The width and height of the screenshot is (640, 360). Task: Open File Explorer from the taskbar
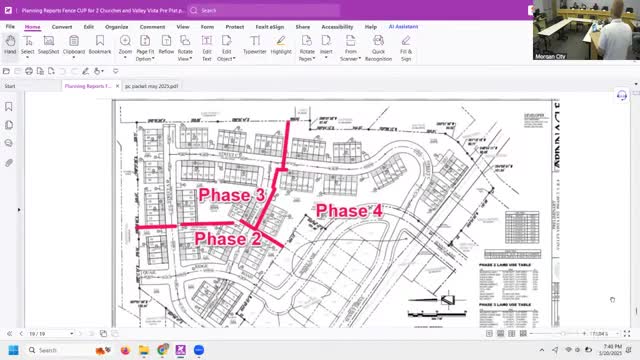pos(144,350)
